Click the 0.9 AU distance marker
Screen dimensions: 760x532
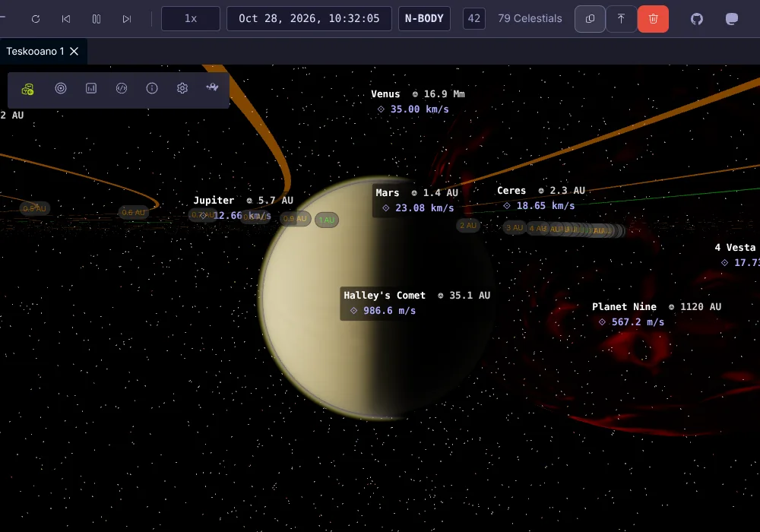[295, 219]
